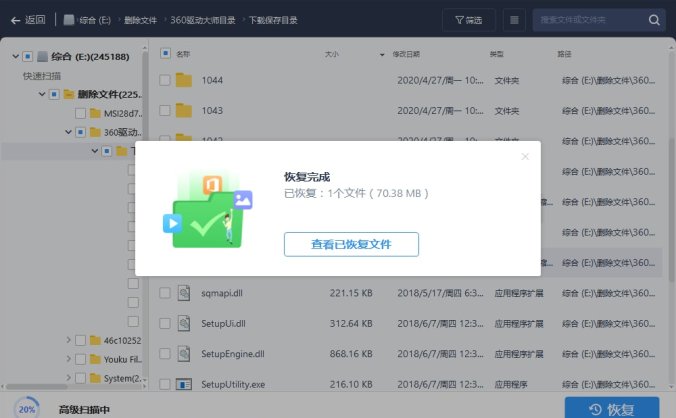Select 快速扫描 in the tree panel
Viewport: 676px width, 418px height.
(42, 76)
